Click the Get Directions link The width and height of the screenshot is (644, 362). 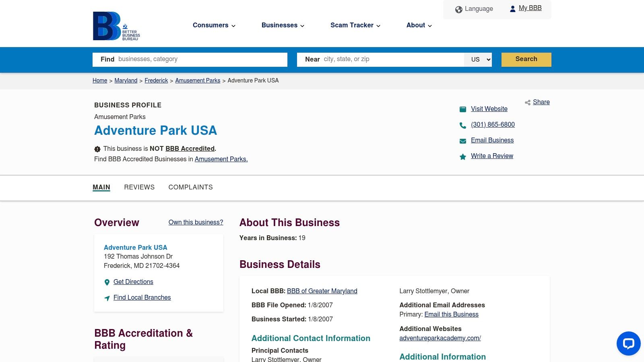(133, 282)
